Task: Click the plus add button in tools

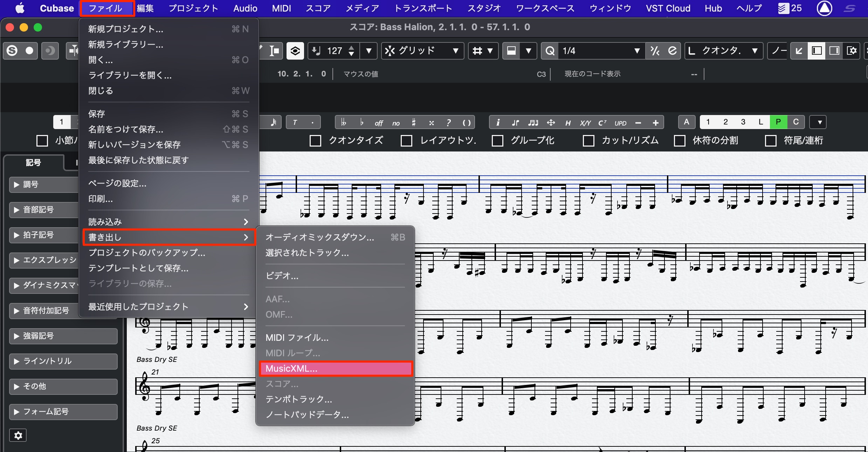Action: [x=655, y=123]
